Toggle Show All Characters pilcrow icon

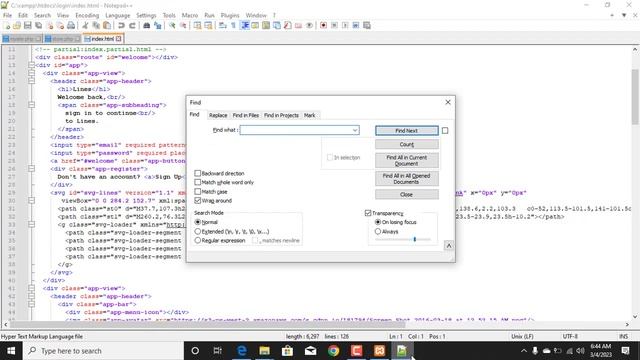[x=233, y=25]
